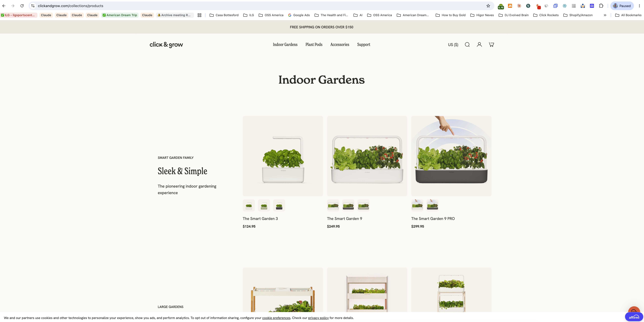
Task: Open the Smart Garden 9 product image
Action: point(367,156)
